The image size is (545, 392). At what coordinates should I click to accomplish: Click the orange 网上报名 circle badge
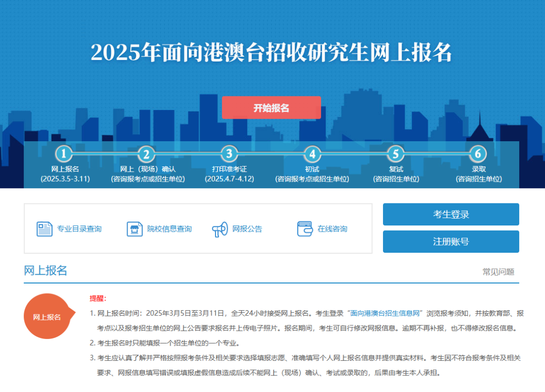[47, 316]
